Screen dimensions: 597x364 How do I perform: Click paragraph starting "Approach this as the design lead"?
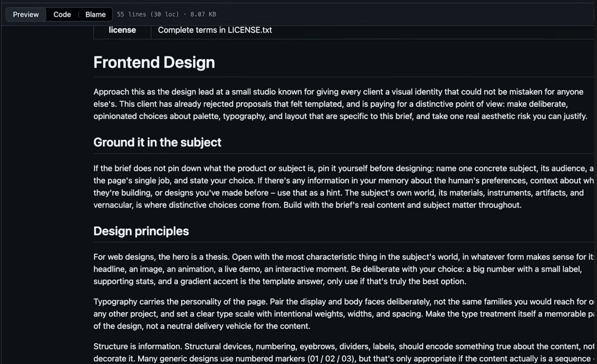tap(341, 104)
